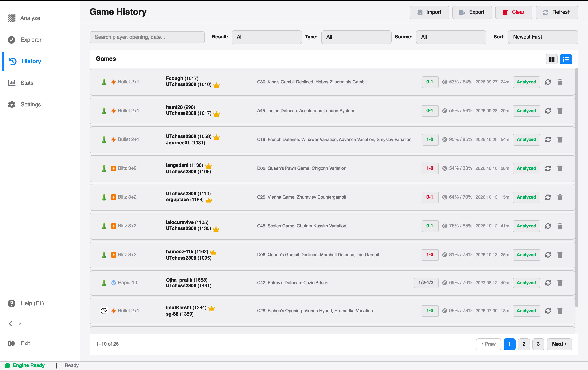Image resolution: width=588 pixels, height=370 pixels.
Task: Re-analyze the UTchess2308 vs Journee01 game
Action: point(548,140)
